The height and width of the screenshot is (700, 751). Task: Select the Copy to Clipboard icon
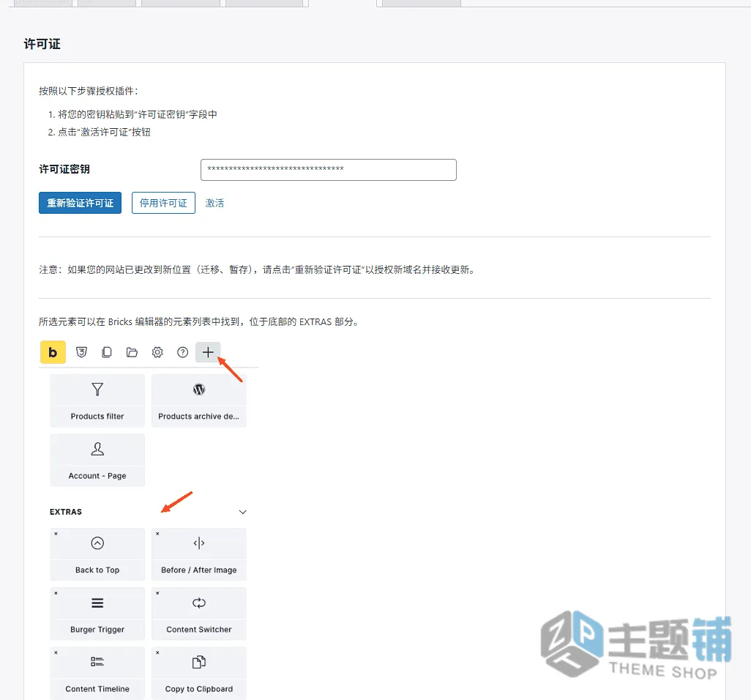click(x=199, y=662)
